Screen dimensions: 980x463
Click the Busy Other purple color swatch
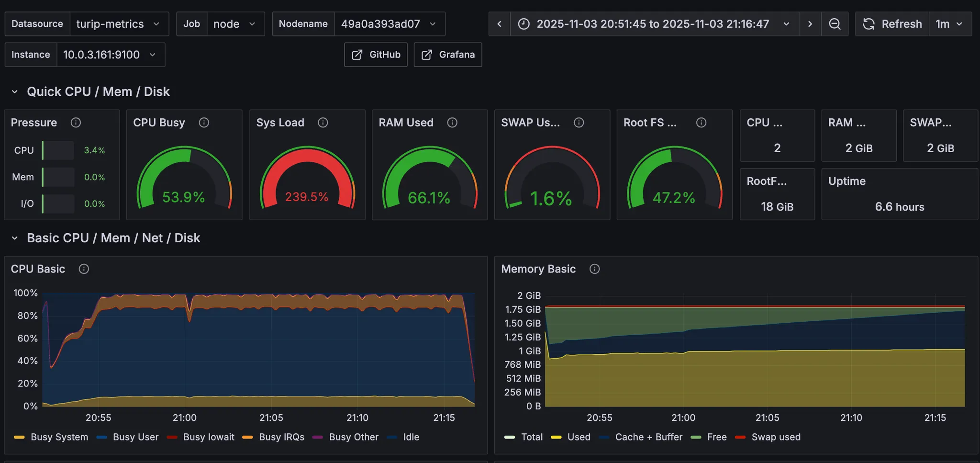[x=317, y=437]
